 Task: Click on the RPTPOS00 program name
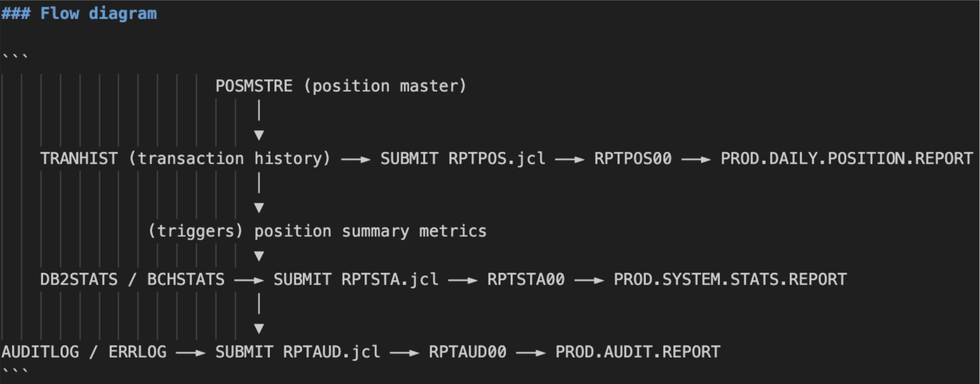coord(633,159)
